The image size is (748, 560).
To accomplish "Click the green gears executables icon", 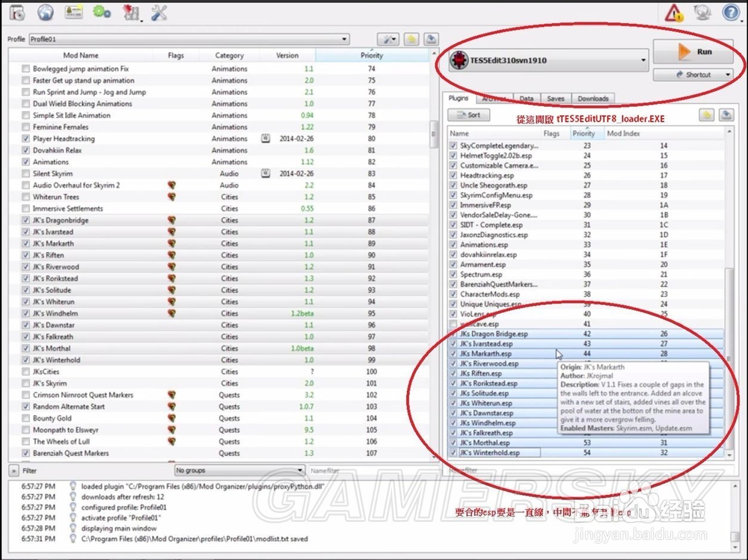I will pyautogui.click(x=102, y=12).
